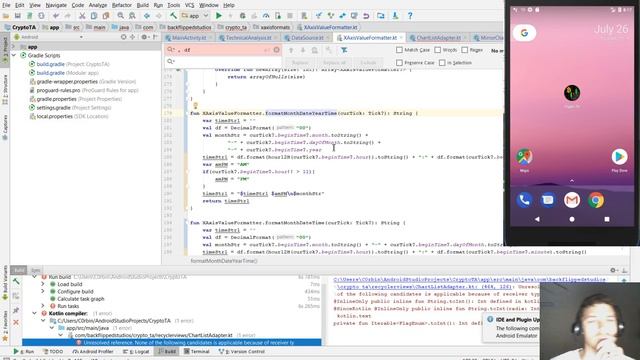Open Google Maps on emulator home screen

tap(524, 157)
